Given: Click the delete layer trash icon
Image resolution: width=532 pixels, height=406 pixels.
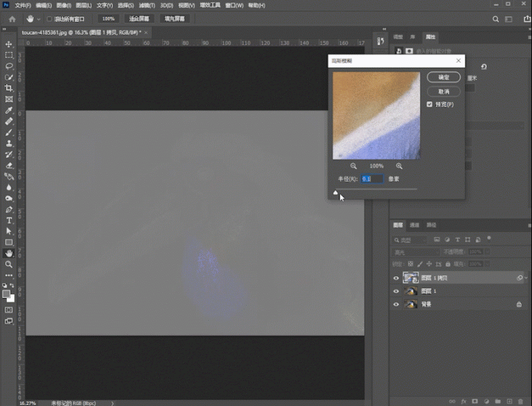Looking at the screenshot, I should click(521, 401).
